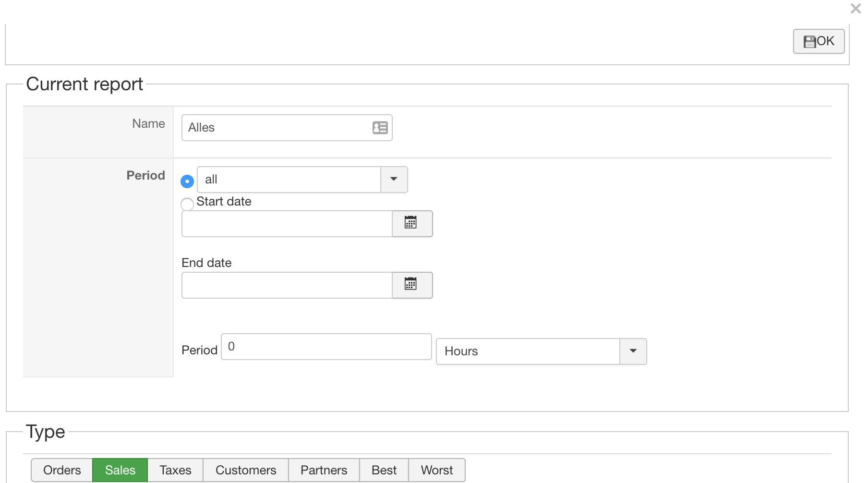
Task: Select the Best type tab
Action: tap(384, 470)
